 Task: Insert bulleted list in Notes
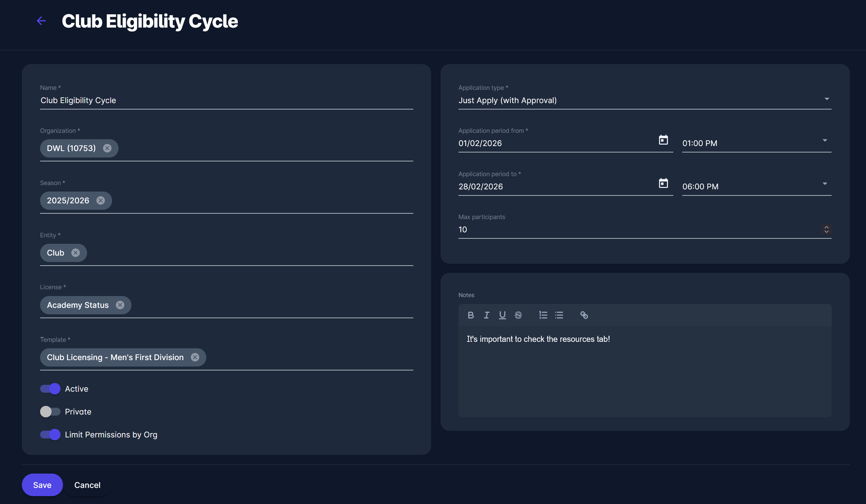point(559,315)
